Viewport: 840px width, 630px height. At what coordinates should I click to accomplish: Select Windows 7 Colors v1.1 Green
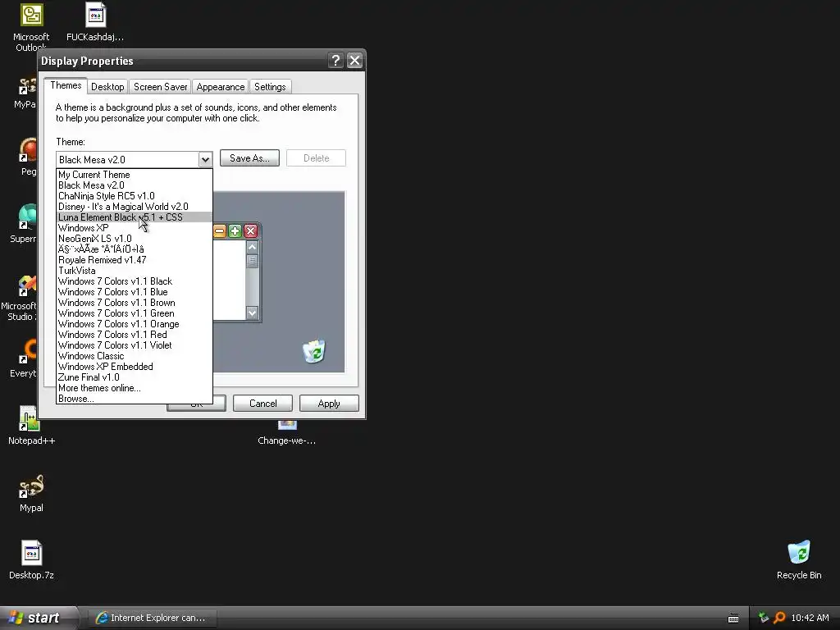point(135,313)
